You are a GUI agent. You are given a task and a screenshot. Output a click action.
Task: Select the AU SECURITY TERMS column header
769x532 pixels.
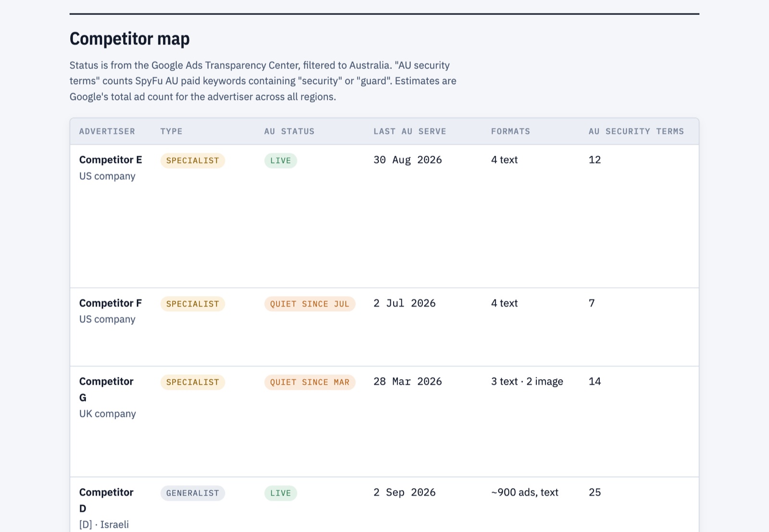[x=636, y=131]
